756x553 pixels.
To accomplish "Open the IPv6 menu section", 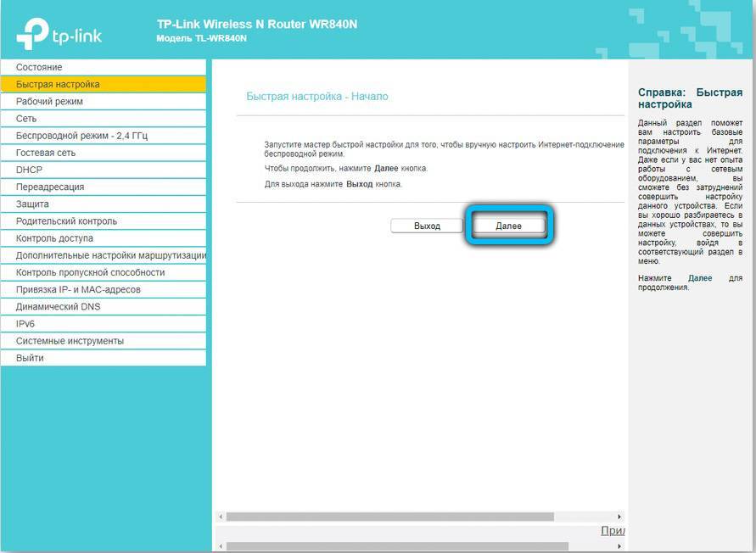I will (25, 324).
